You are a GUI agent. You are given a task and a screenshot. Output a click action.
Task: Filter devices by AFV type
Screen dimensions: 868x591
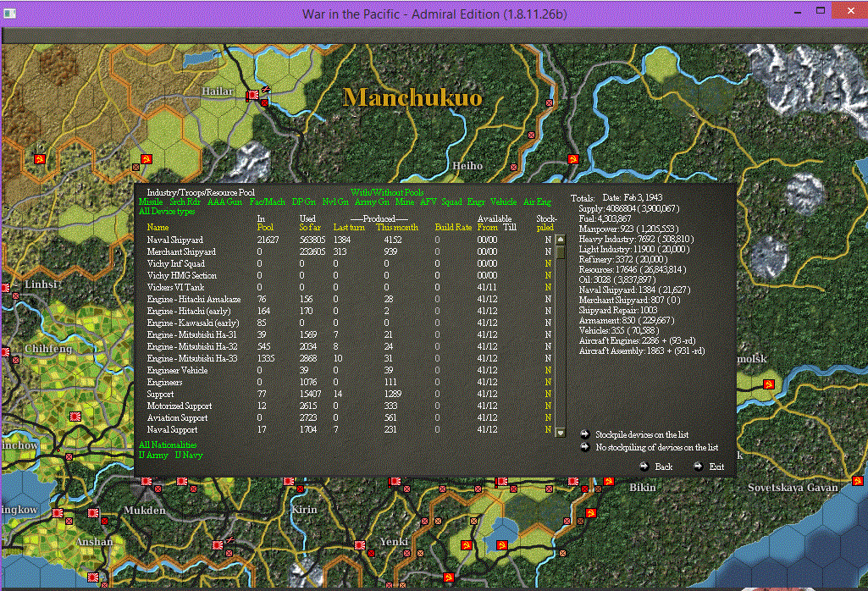pos(428,202)
